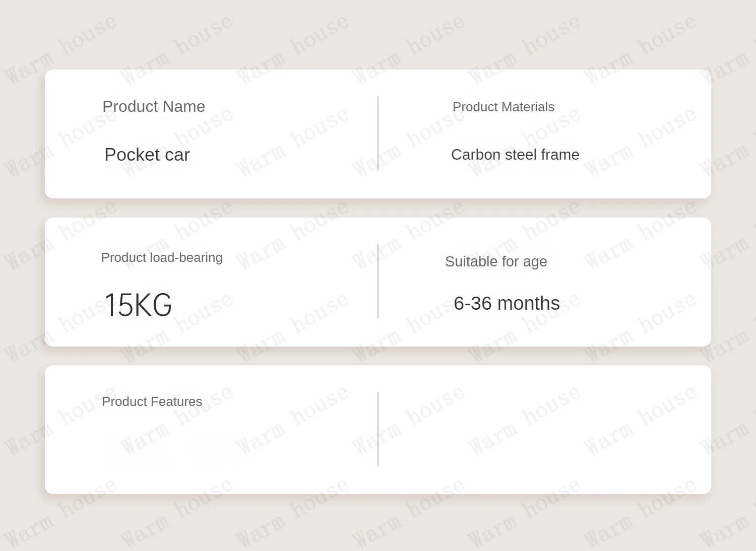Viewport: 756px width, 551px height.
Task: Select the Carbon steel frame value
Action: (x=515, y=155)
